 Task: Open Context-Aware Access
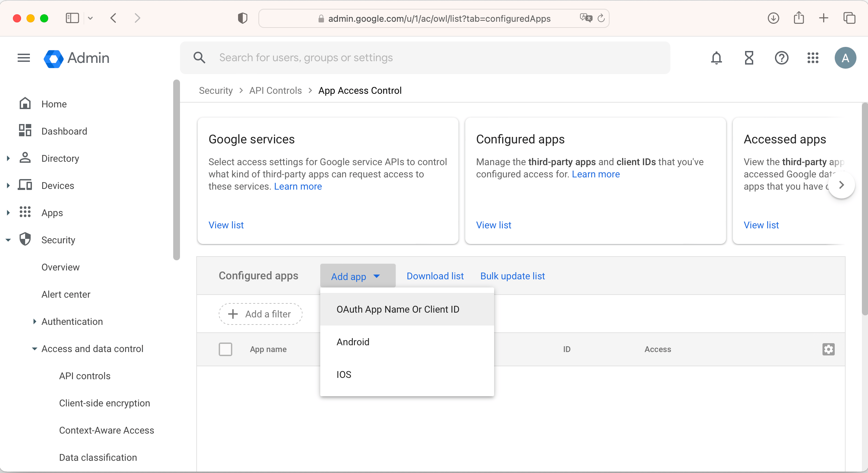click(x=107, y=430)
